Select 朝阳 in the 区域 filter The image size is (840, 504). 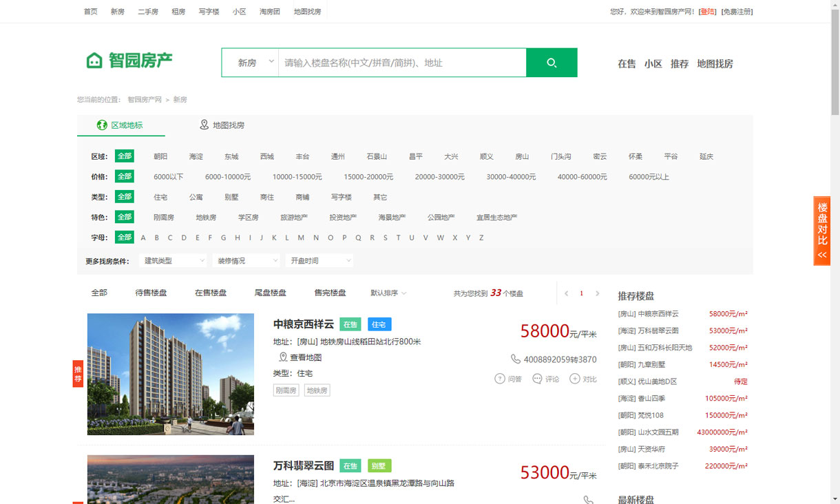[160, 156]
